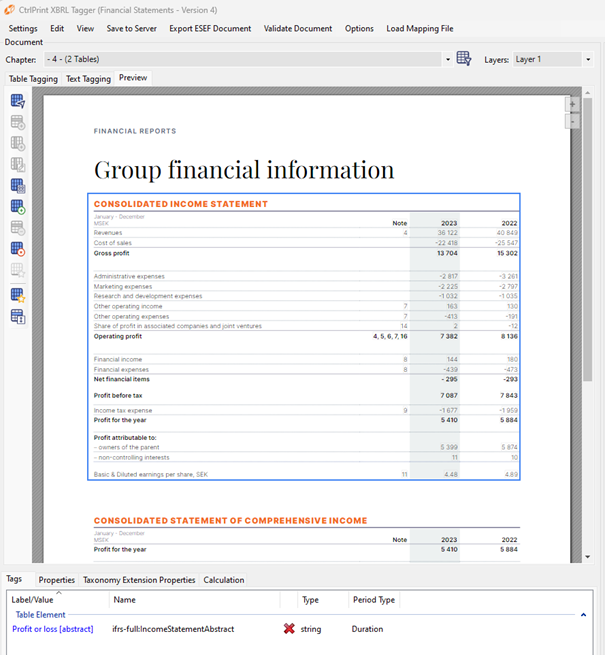Open the Taxonomy Extension Properties tab

click(139, 580)
